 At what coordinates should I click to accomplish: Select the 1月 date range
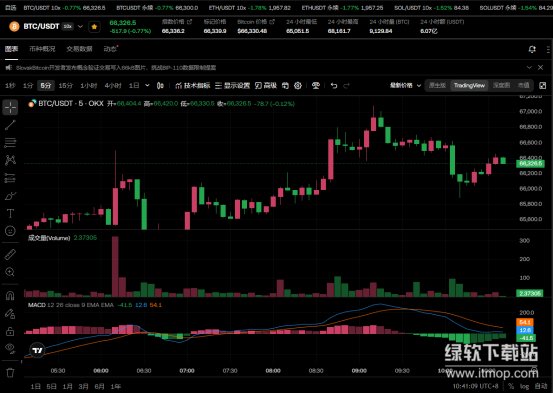(x=67, y=387)
